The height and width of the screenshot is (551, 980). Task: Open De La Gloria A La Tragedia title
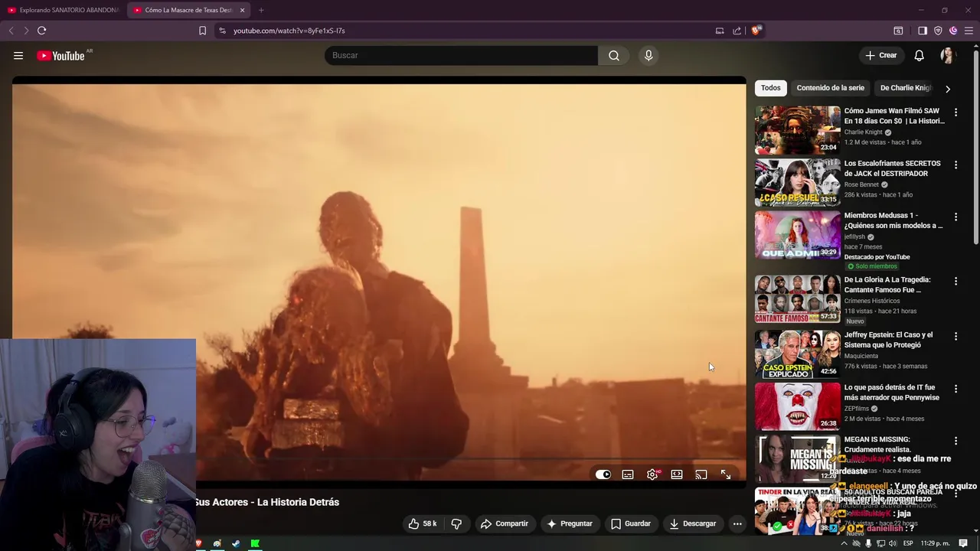(x=887, y=285)
